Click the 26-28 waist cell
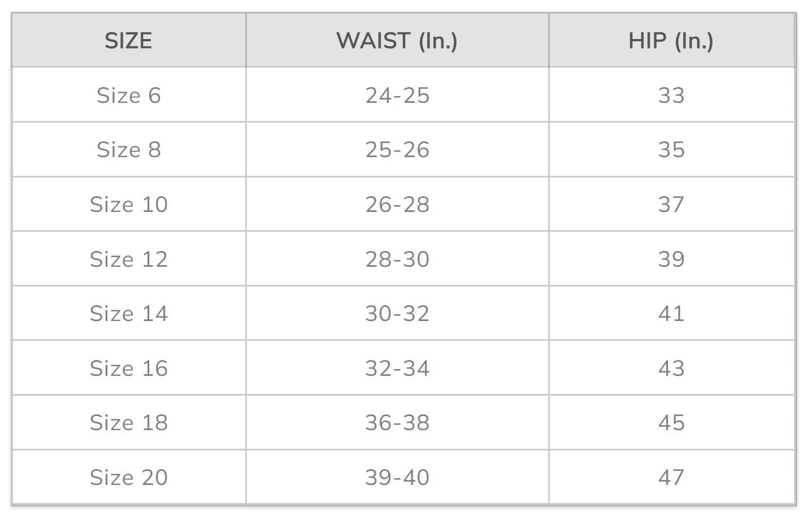This screenshot has width=812, height=520. pos(397,204)
